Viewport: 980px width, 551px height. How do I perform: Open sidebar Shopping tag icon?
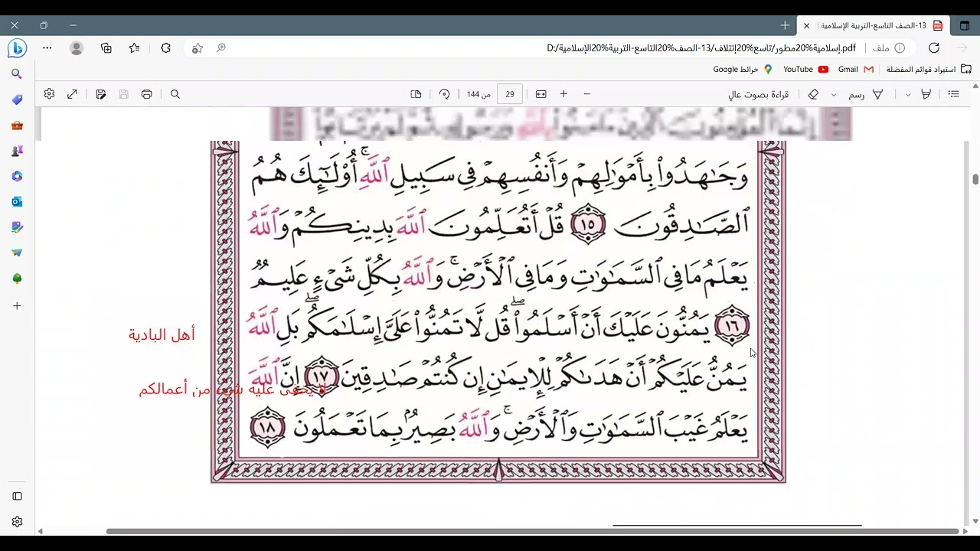pyautogui.click(x=17, y=99)
